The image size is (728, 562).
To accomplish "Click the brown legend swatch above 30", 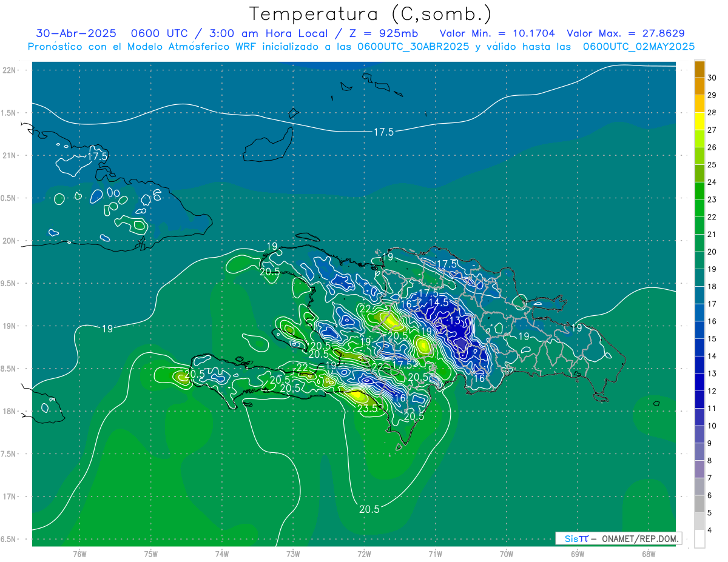I will [x=700, y=69].
